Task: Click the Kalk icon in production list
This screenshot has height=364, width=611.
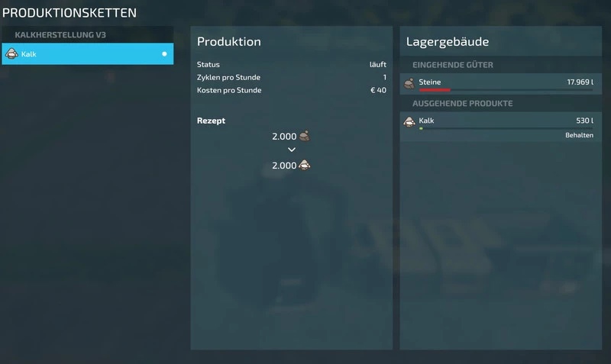Action: pos(11,53)
